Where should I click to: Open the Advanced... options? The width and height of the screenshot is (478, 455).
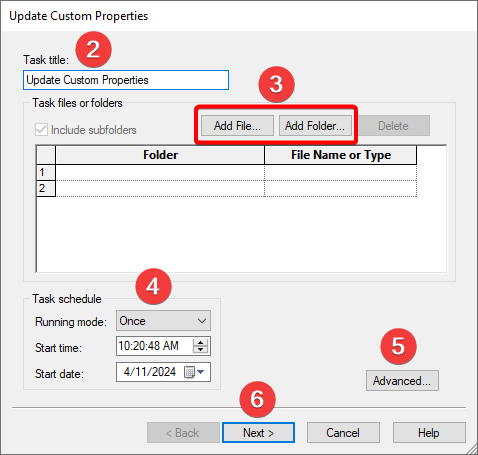coord(402,381)
